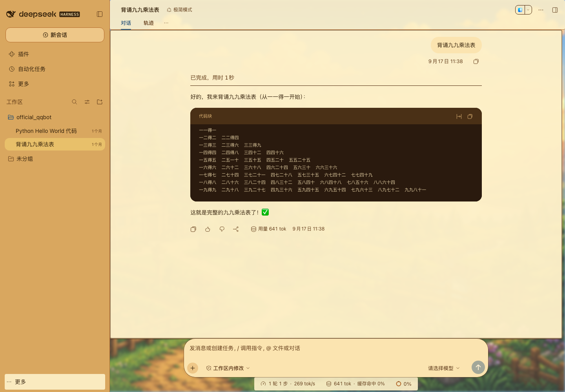Search the 工作区 workspace

pos(75,102)
